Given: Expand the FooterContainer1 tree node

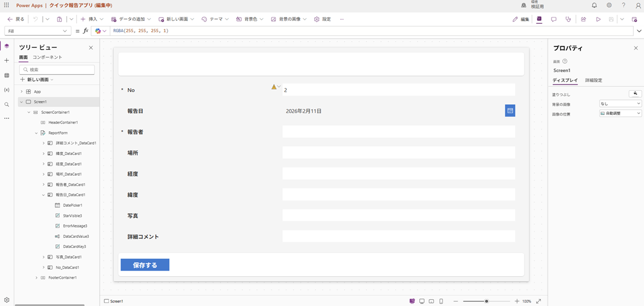Looking at the screenshot, I should pos(37,278).
